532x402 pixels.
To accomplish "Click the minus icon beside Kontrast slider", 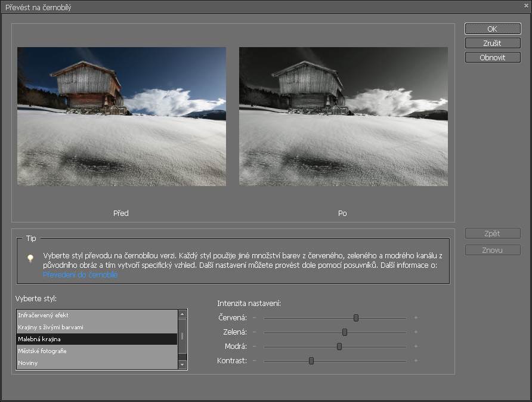I will coord(254,361).
